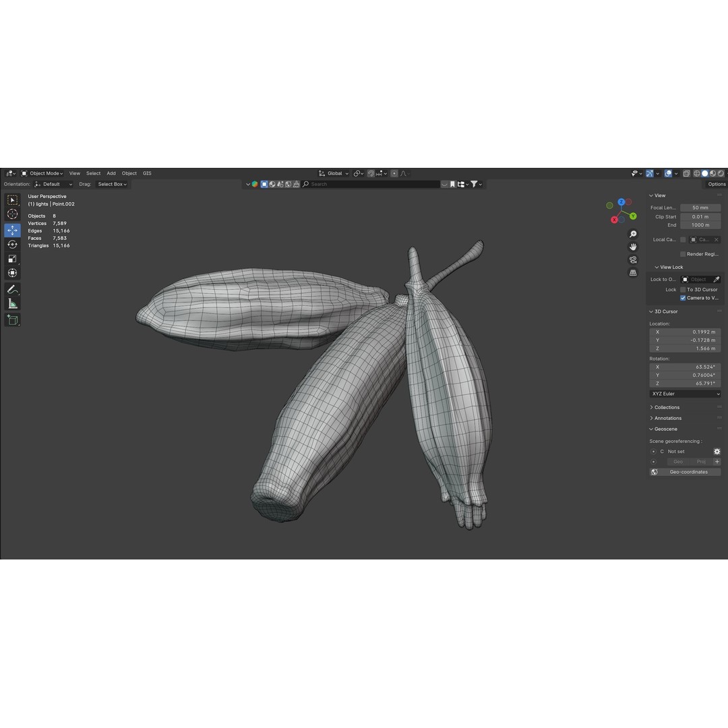This screenshot has height=728, width=728.
Task: Select the Move tool in the toolbar
Action: click(x=12, y=230)
